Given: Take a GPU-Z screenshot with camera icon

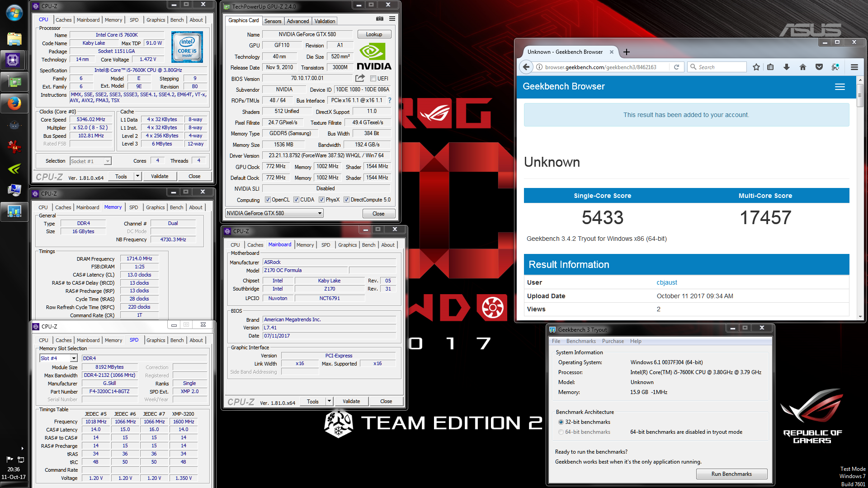Looking at the screenshot, I should (x=380, y=19).
